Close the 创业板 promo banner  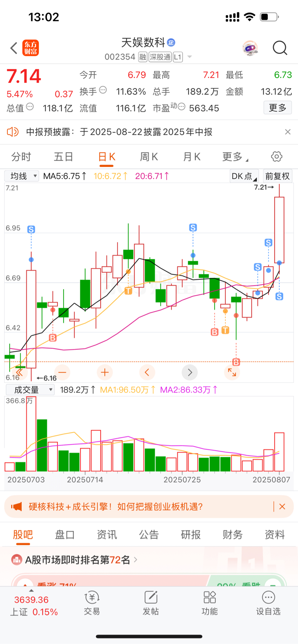click(x=282, y=506)
